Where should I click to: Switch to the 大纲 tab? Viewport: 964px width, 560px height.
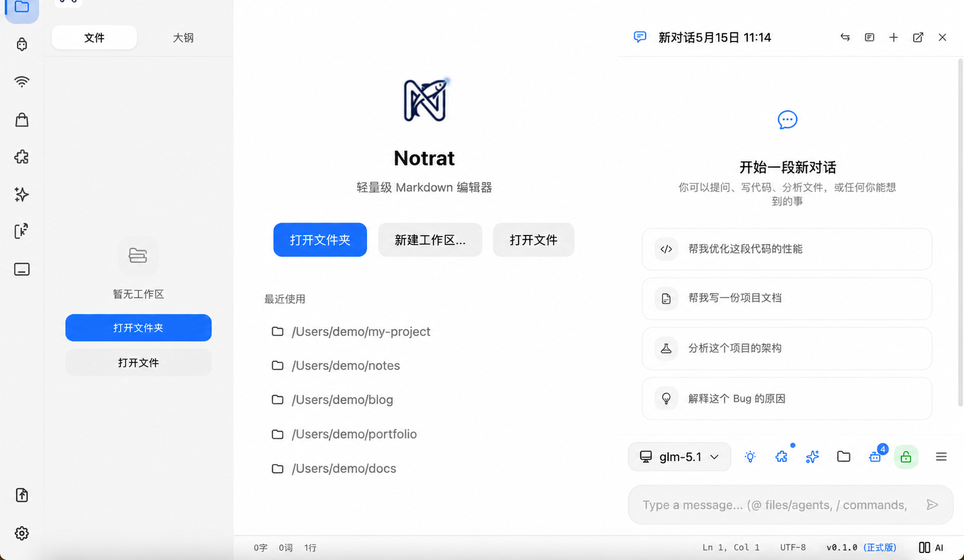coord(183,37)
